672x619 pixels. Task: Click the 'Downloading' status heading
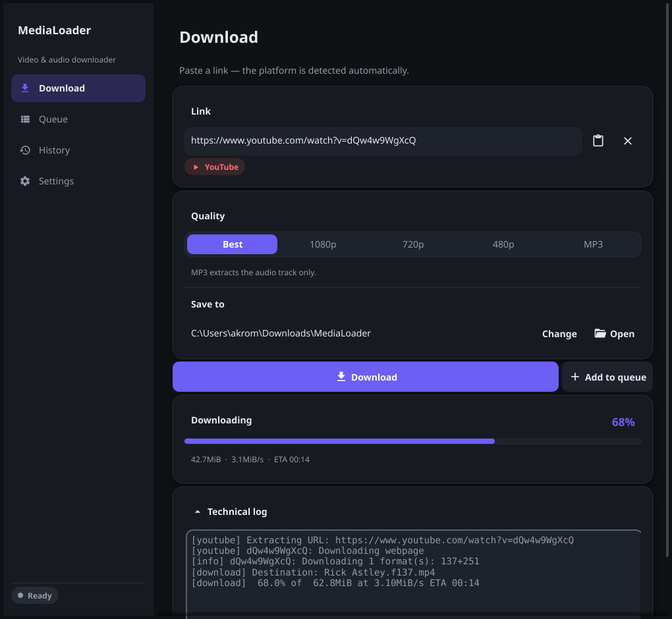pyautogui.click(x=221, y=420)
